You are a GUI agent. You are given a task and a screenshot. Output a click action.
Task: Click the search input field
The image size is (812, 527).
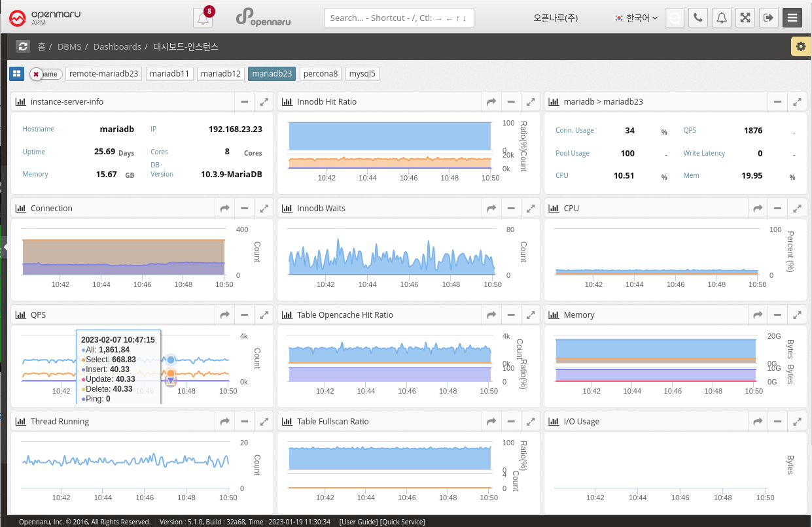click(x=398, y=18)
